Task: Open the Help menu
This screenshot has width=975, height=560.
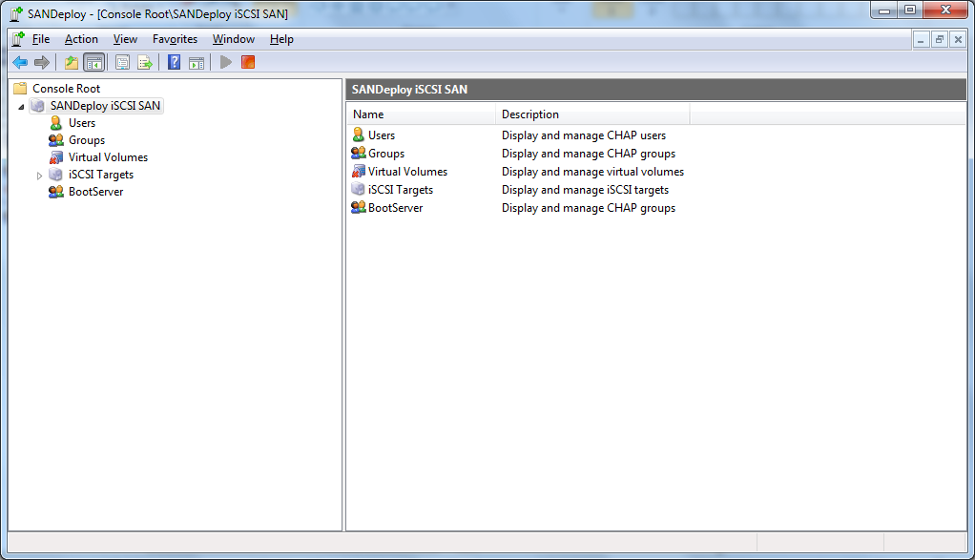Action: [x=281, y=39]
